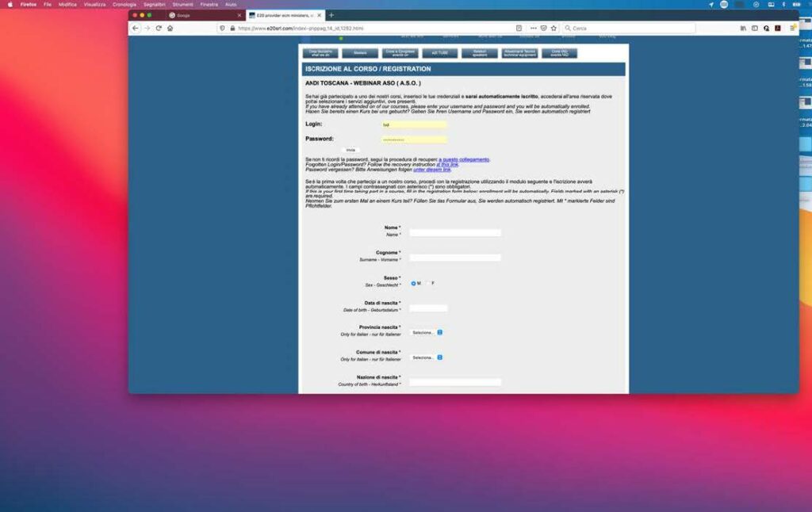Open the Apple menu
Viewport: 812px width, 512px height.
coord(10,4)
